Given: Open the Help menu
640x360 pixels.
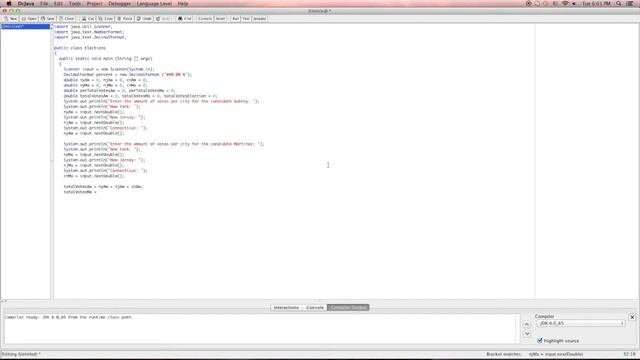Looking at the screenshot, I should click(183, 3).
